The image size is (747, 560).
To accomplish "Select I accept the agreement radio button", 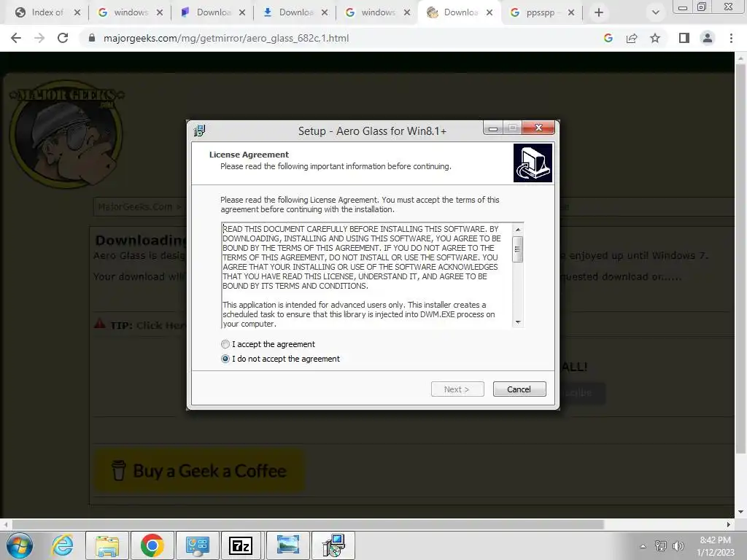I will [x=225, y=344].
